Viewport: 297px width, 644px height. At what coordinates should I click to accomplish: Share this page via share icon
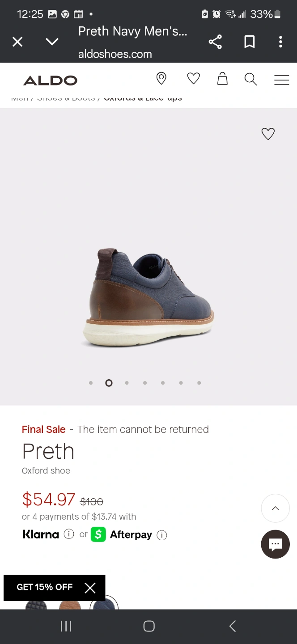[x=215, y=42]
